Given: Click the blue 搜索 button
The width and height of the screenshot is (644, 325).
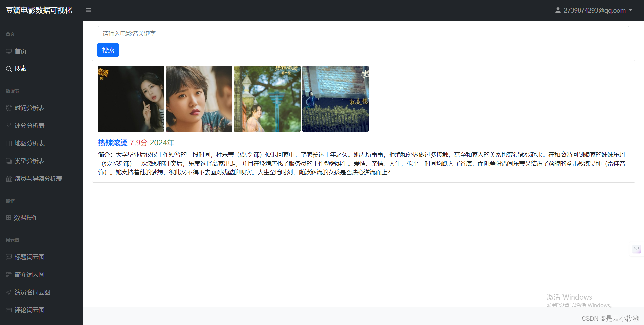Looking at the screenshot, I should pyautogui.click(x=108, y=50).
